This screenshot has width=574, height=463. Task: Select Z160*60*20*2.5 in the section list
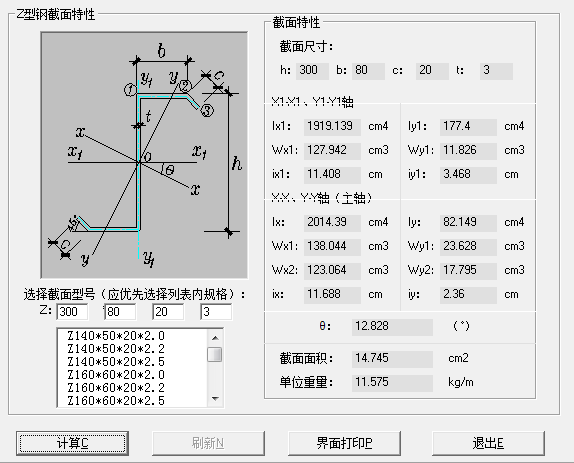coord(116,401)
